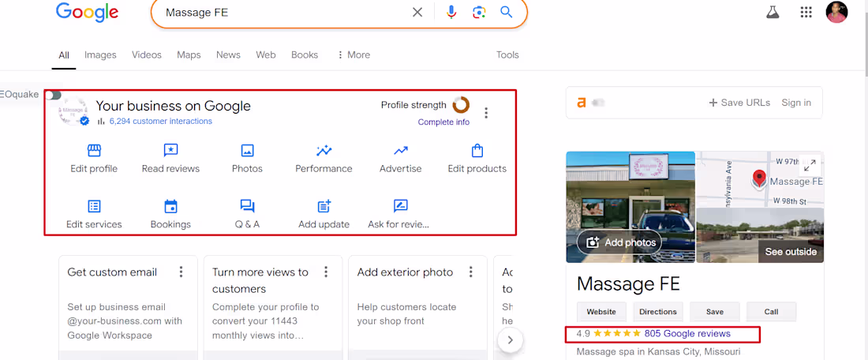The image size is (868, 360).
Task: Open options for Turn more views card
Action: coord(326,272)
